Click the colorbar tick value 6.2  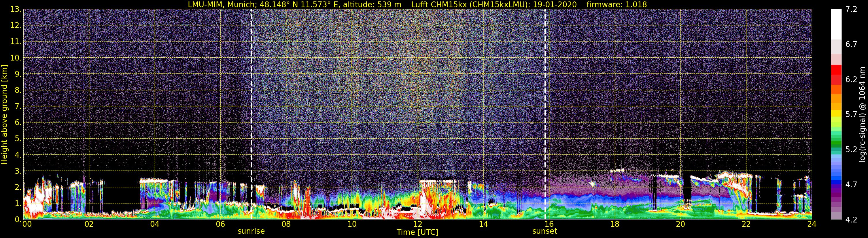[851, 79]
